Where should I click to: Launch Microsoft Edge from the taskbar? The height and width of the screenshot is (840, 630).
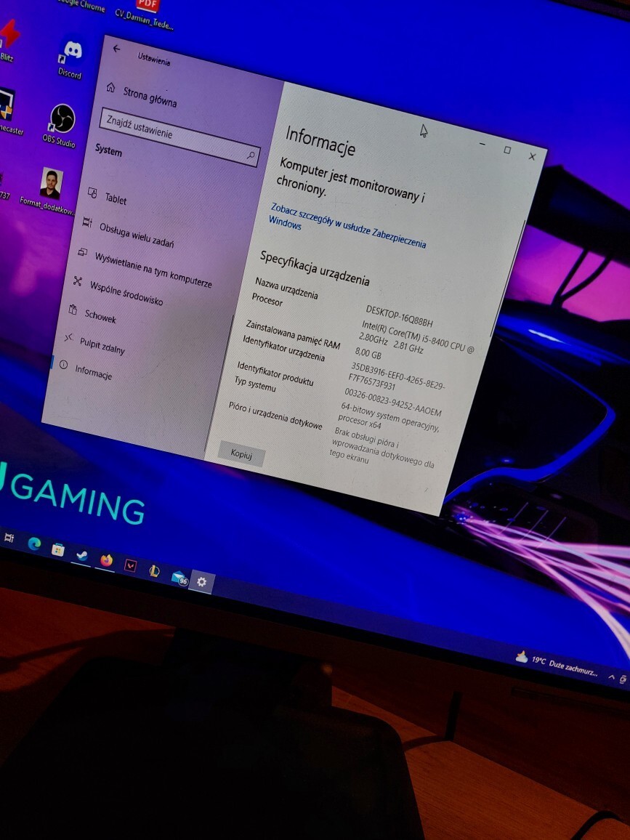[x=34, y=544]
